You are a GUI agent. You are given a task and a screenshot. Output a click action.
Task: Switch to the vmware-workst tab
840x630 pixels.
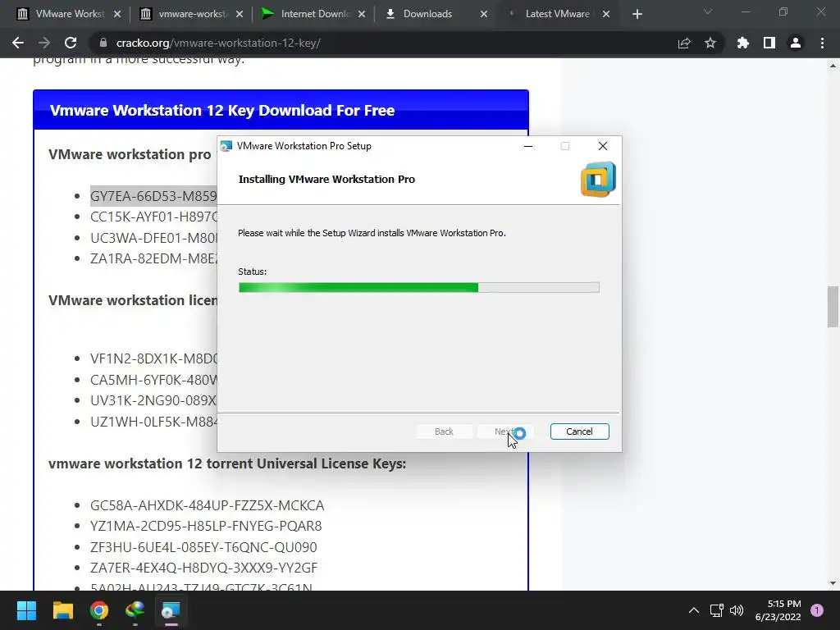pyautogui.click(x=191, y=14)
